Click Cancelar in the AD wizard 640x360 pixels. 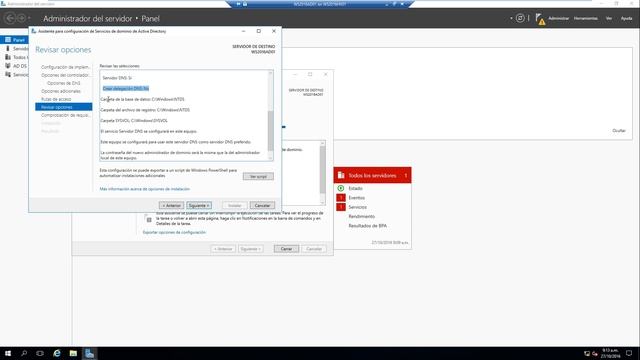(x=262, y=205)
